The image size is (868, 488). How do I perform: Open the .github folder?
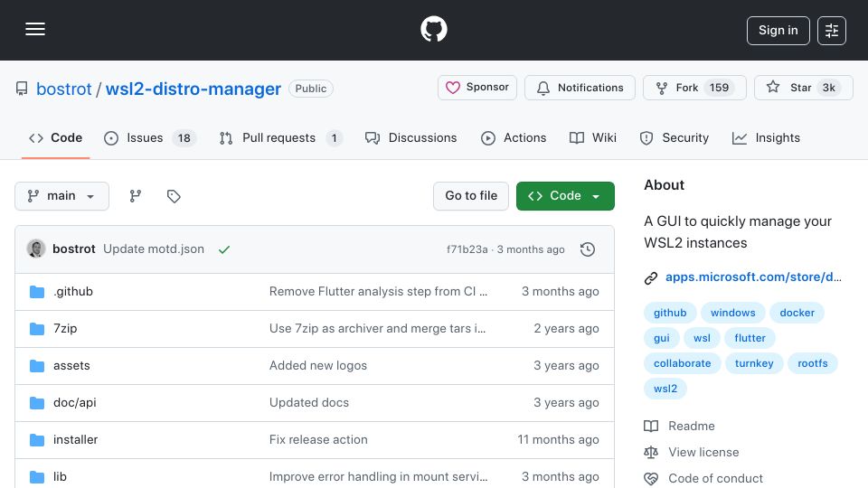coord(73,292)
